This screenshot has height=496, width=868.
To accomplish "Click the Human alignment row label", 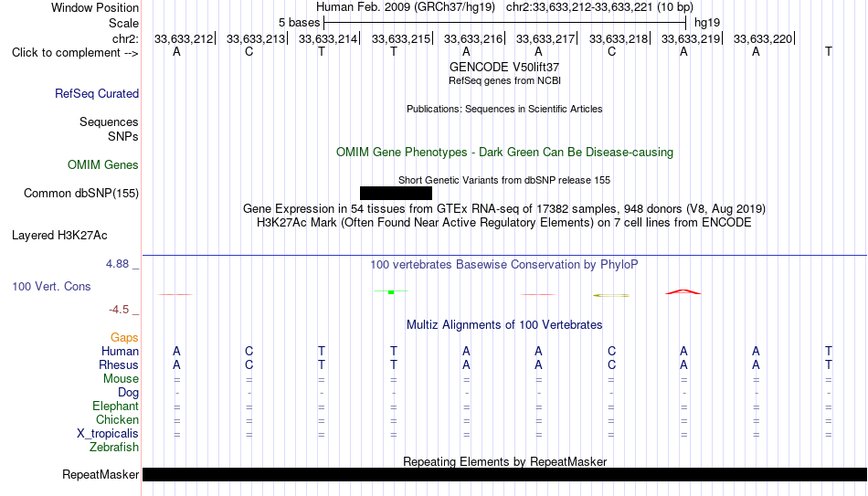I will (x=120, y=352).
